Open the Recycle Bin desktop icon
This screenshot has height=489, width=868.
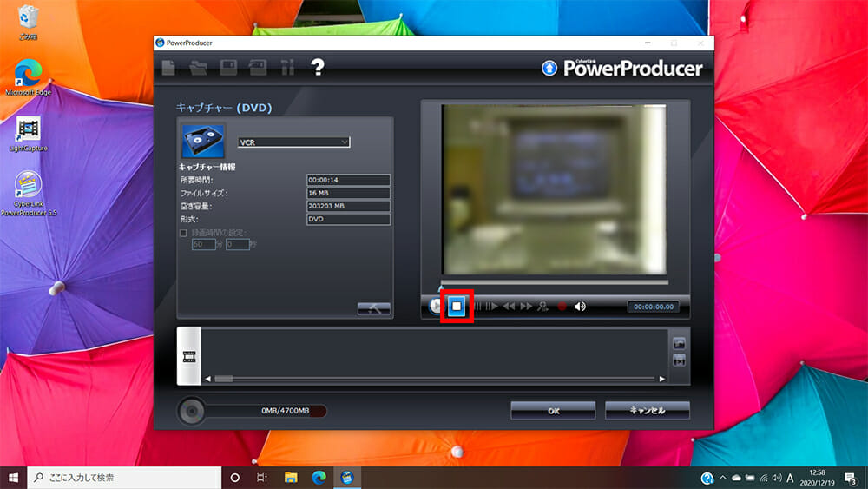tap(28, 23)
